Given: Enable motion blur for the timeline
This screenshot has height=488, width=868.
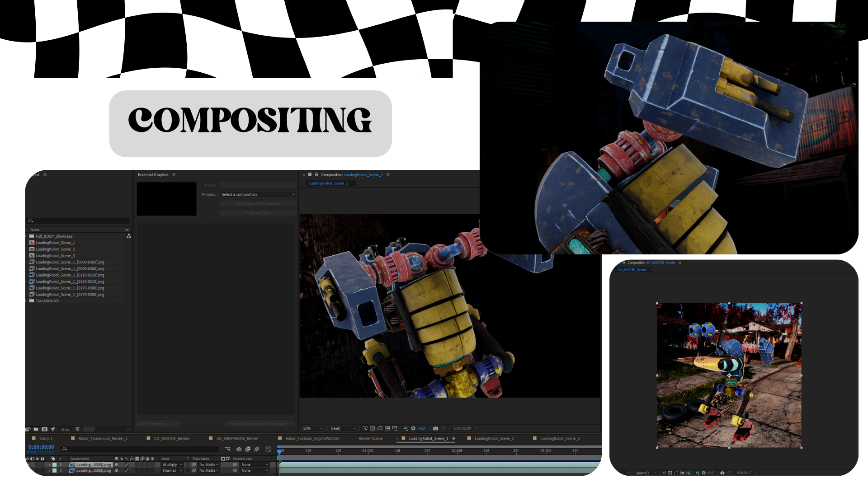Looking at the screenshot, I should tap(257, 449).
